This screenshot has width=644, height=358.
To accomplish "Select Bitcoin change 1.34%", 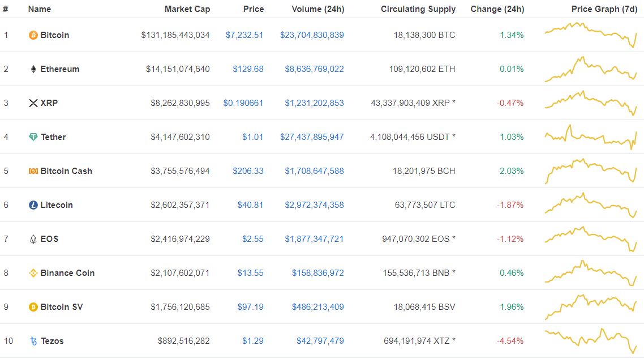I will click(x=512, y=35).
